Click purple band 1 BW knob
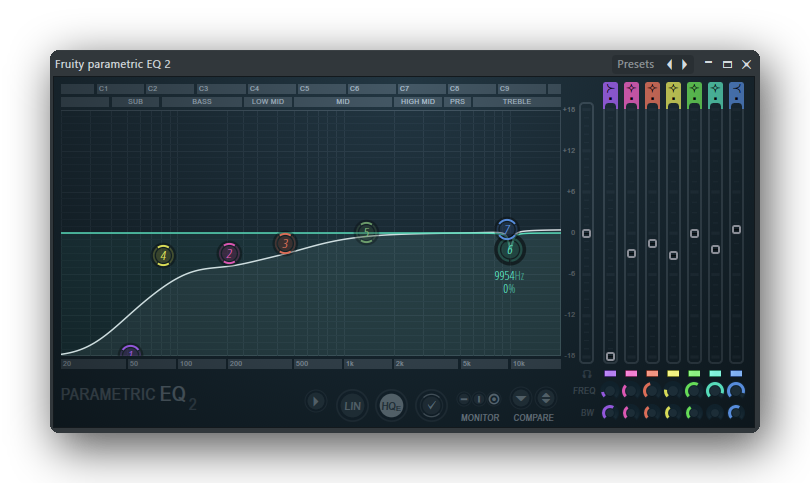This screenshot has height=483, width=810. tap(610, 413)
